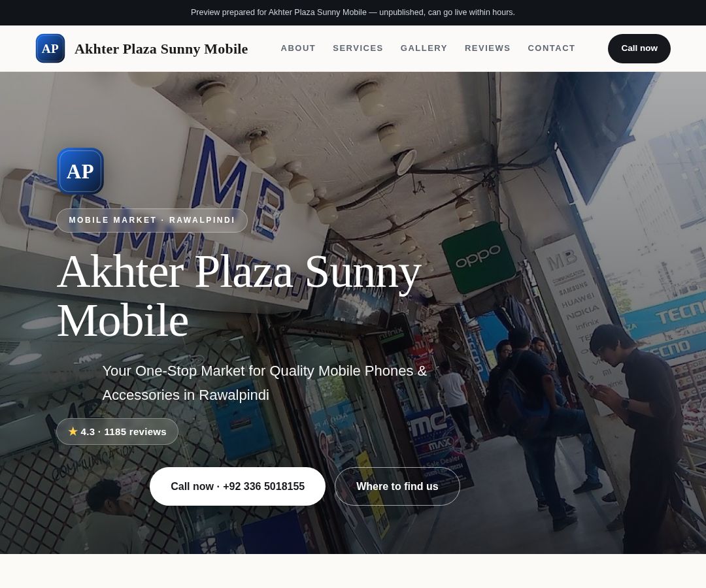Image resolution: width=706 pixels, height=588 pixels.
Task: Click the Where to find us button
Action: pyautogui.click(x=397, y=486)
